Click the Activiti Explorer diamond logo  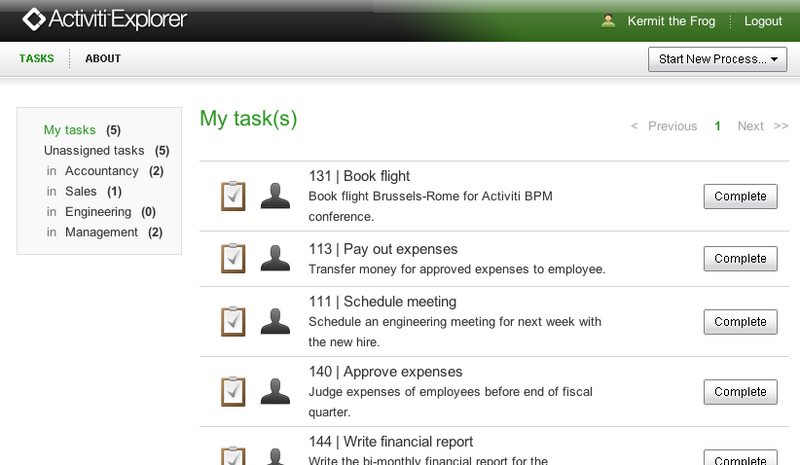[x=34, y=19]
